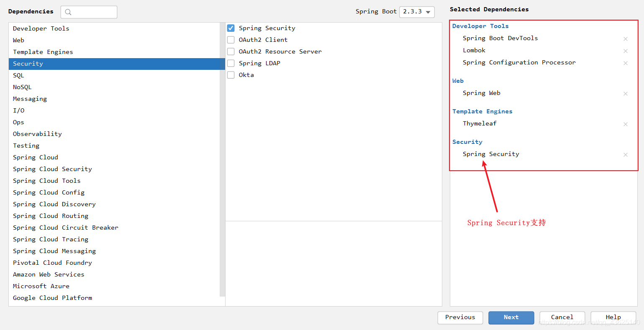Remove Spring Boot DevTools dependency with its X icon

pos(626,39)
